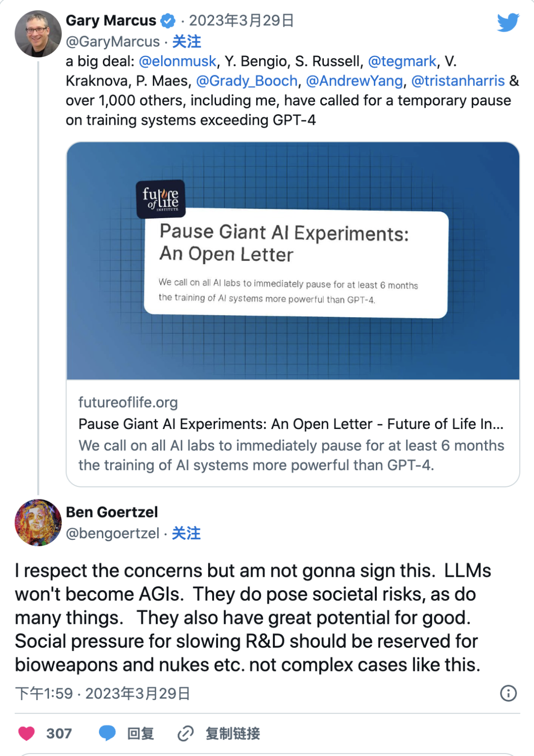The height and width of the screenshot is (756, 534).
Task: Open the tweet info circle icon
Action: pos(508,693)
